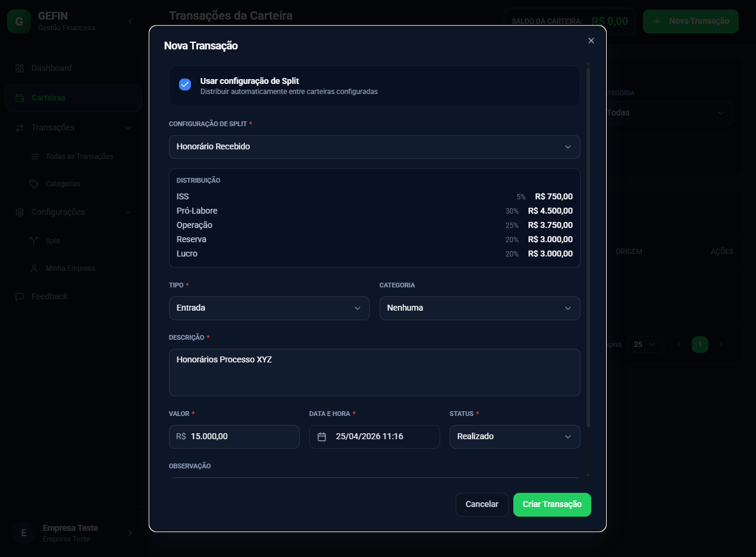
Task: Uncheck the Usar configuração de Split checkbox
Action: 185,85
